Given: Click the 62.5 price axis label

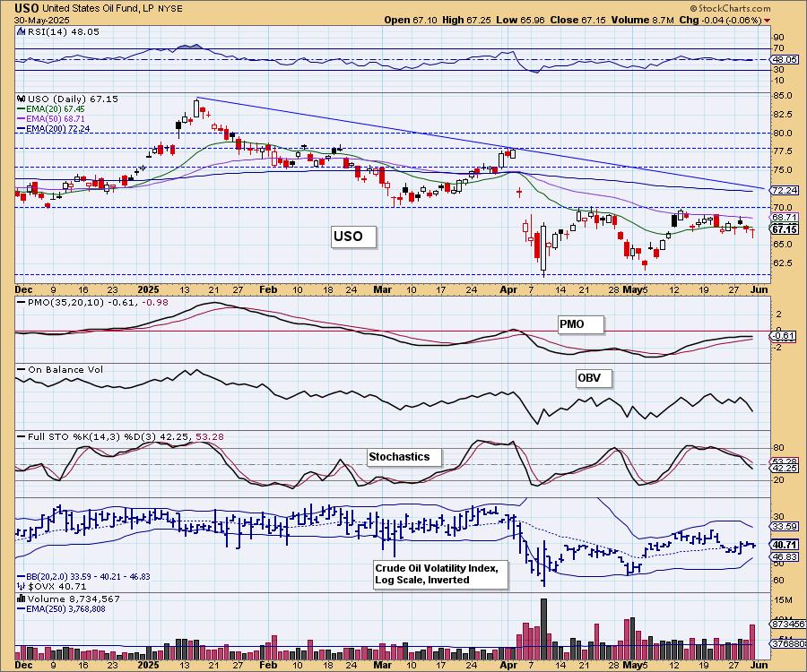Looking at the screenshot, I should pyautogui.click(x=782, y=263).
